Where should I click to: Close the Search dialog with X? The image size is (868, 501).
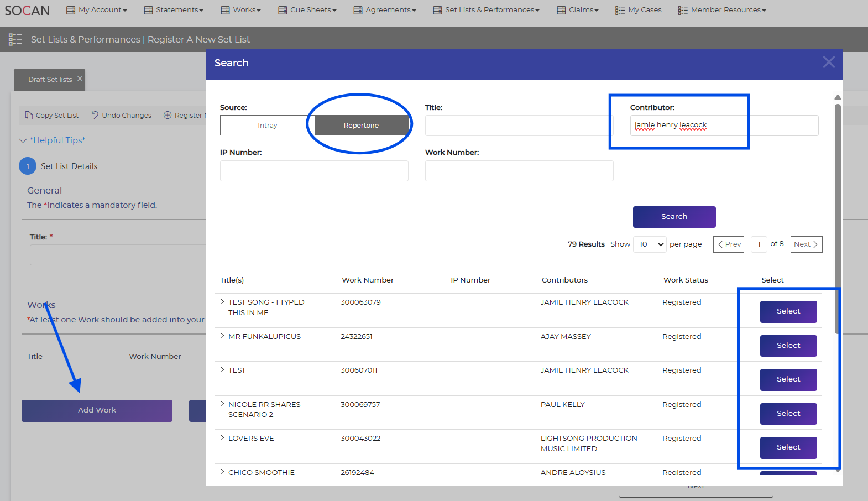point(828,62)
